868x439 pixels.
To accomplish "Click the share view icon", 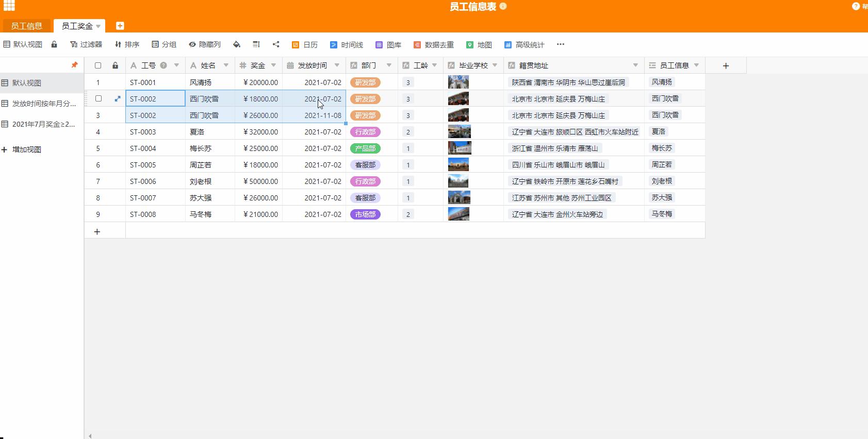I will 276,44.
